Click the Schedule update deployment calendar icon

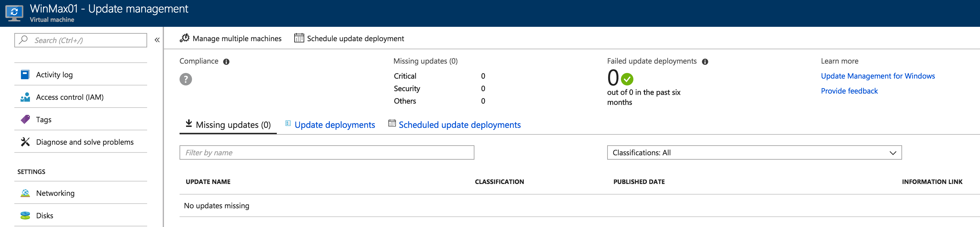(299, 38)
